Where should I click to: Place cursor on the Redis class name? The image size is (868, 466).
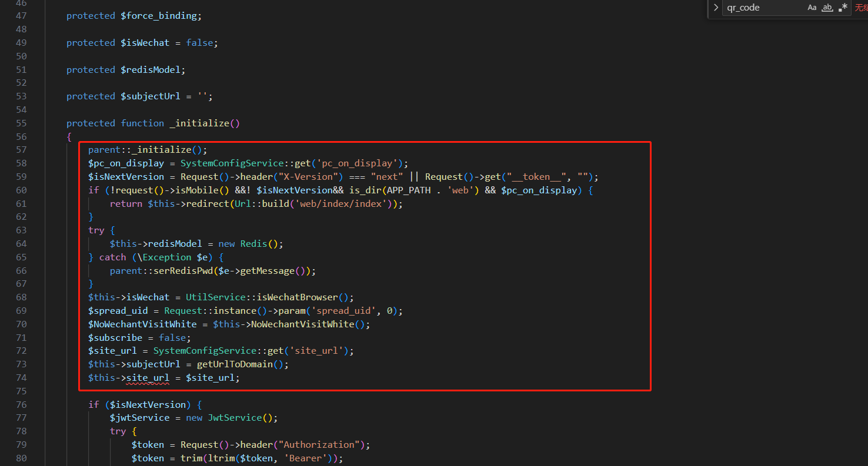pos(253,244)
